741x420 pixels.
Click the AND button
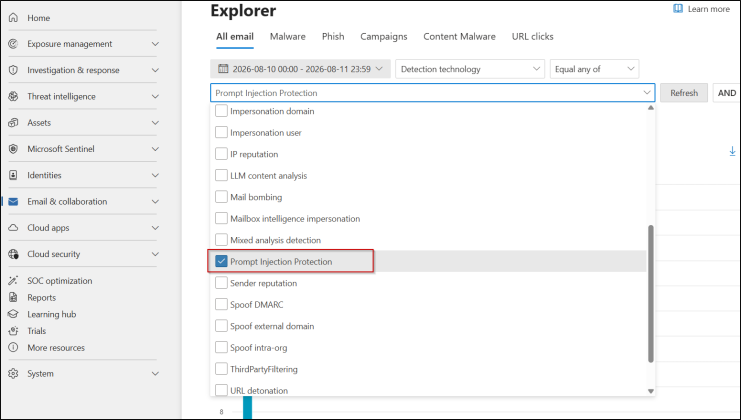pos(727,93)
